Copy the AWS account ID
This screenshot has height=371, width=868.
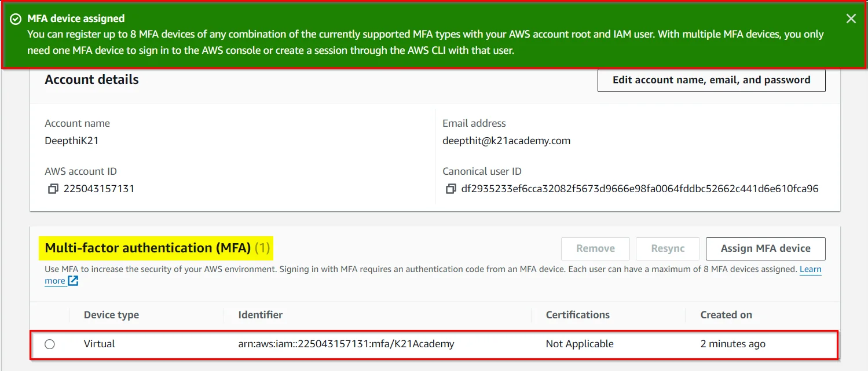[x=53, y=189]
